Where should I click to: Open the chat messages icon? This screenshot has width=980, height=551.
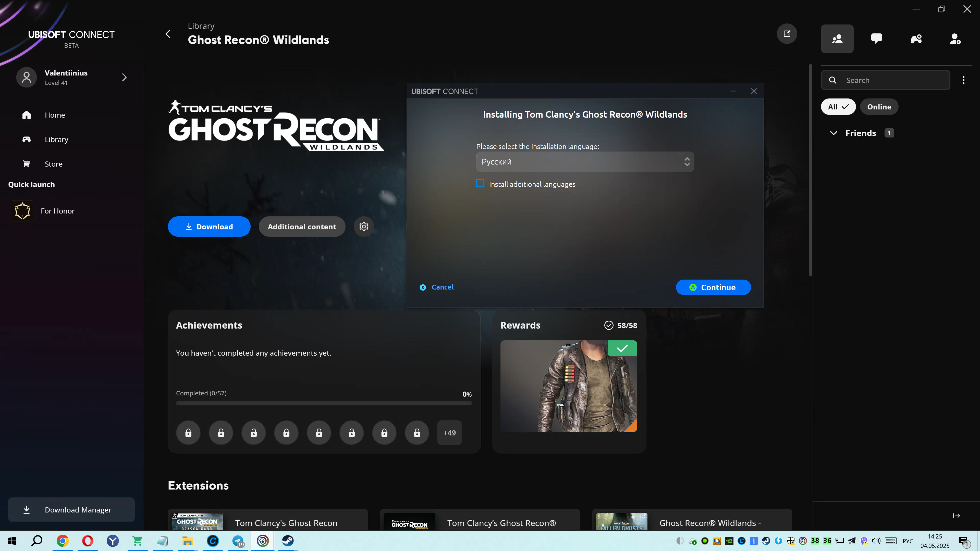tap(877, 39)
